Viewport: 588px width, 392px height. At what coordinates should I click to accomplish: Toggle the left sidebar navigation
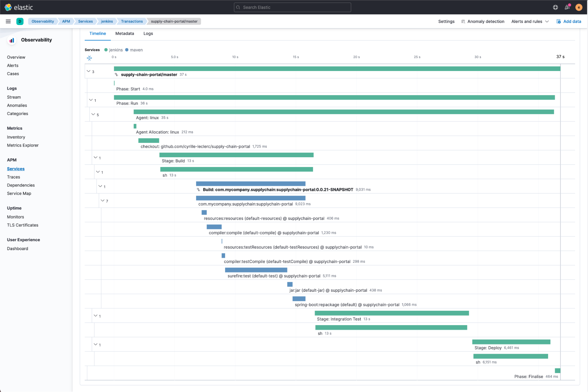pyautogui.click(x=8, y=21)
